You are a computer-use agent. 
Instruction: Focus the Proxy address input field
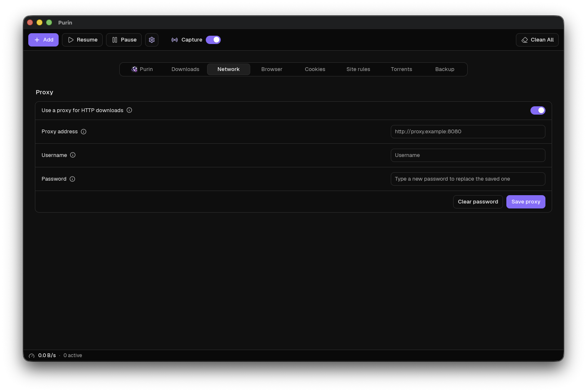coord(468,132)
